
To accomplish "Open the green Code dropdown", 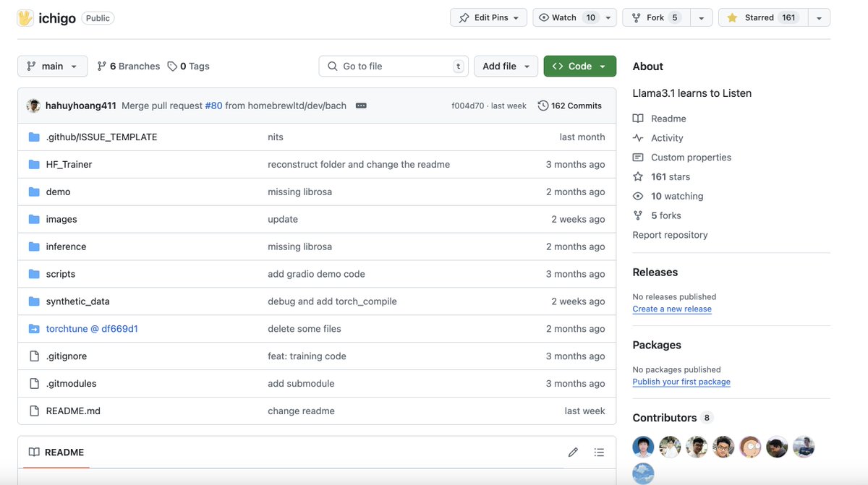I will click(x=580, y=66).
